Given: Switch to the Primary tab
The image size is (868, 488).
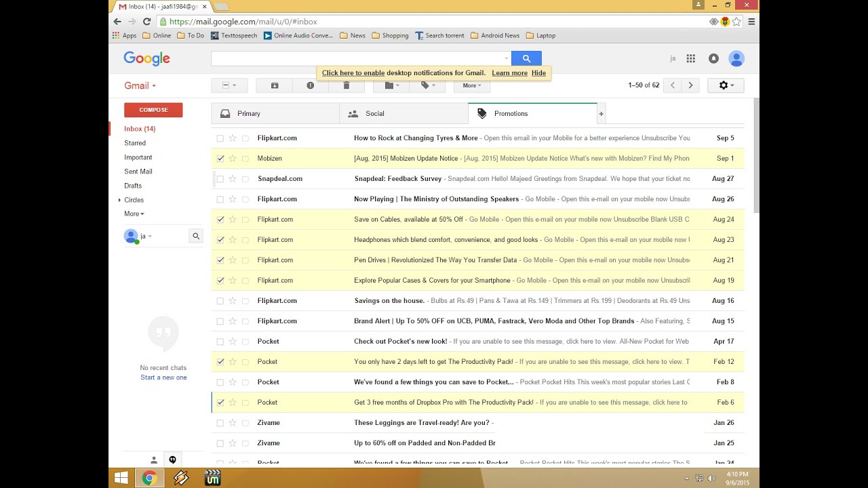Looking at the screenshot, I should coord(275,114).
